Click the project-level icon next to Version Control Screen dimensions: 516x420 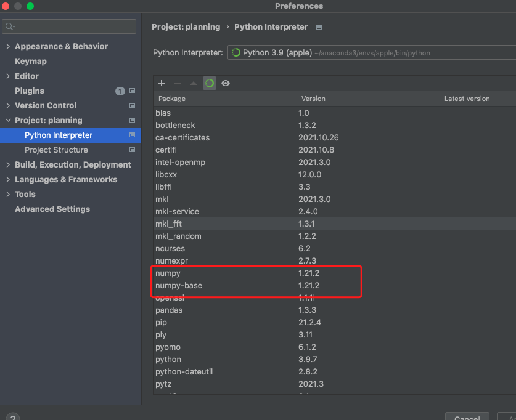point(133,105)
